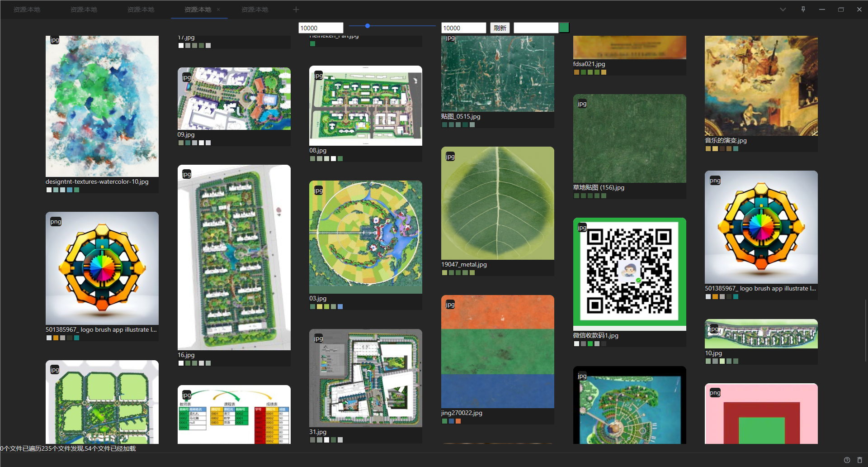
Task: Open the 19047_metal.jpg leaf thumbnail
Action: 497,203
